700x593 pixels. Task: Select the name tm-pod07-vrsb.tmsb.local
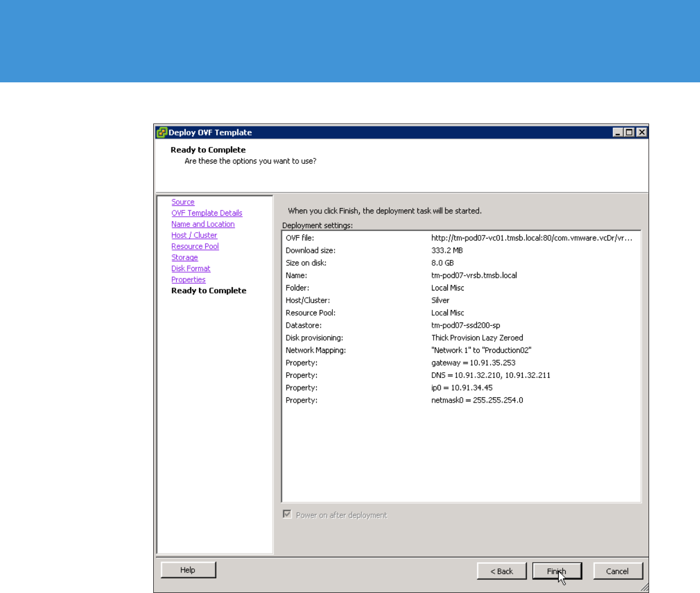tap(474, 276)
